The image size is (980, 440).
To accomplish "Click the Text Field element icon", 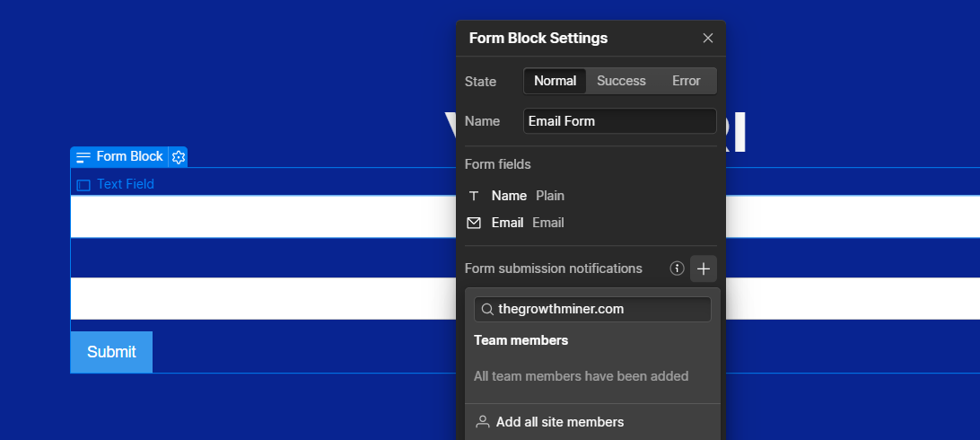I will pos(83,185).
